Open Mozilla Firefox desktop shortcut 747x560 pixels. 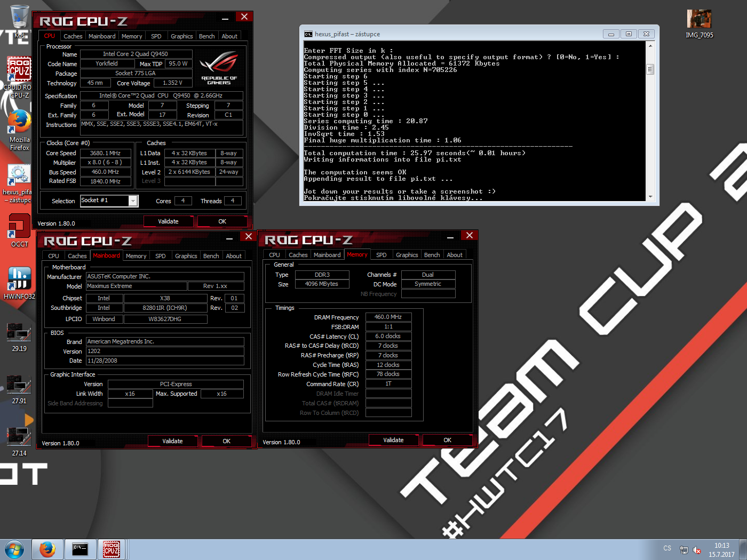(x=19, y=130)
